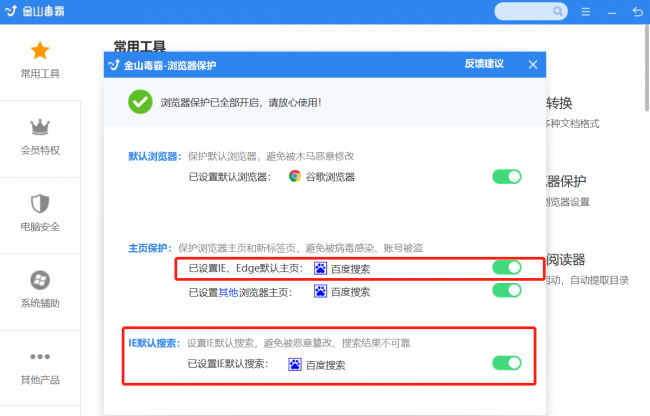Click the 浏览器保护已全部开启 status message
Screen dimensions: 650x416
[x=241, y=102]
